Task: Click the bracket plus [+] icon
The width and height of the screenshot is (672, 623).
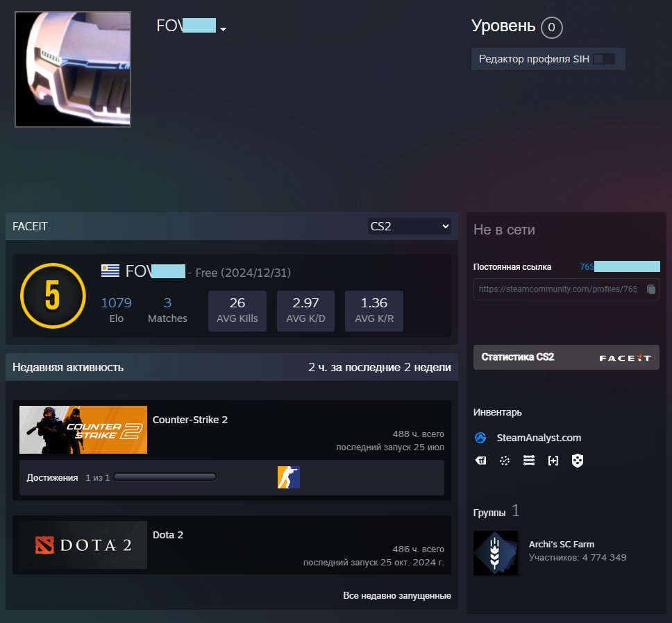Action: (x=553, y=461)
